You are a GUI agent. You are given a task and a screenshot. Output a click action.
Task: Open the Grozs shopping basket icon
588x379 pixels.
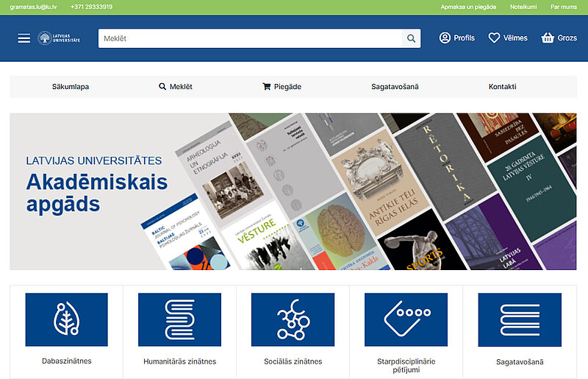(548, 38)
